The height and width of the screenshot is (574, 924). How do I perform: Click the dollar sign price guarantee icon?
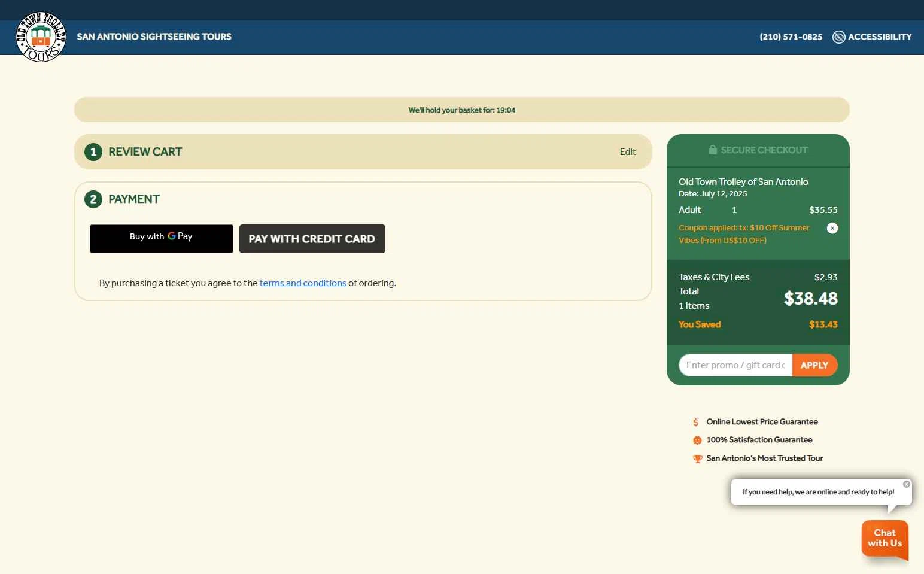[x=696, y=423]
